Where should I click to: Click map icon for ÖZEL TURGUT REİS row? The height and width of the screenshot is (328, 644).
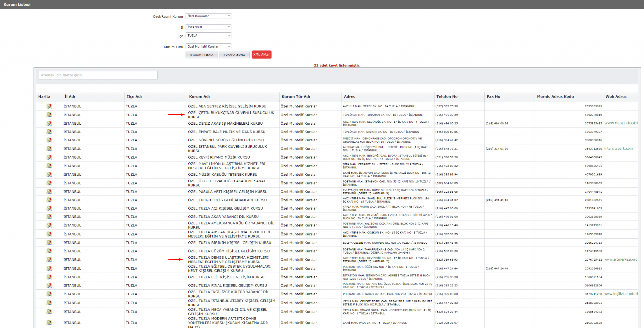pos(49,200)
